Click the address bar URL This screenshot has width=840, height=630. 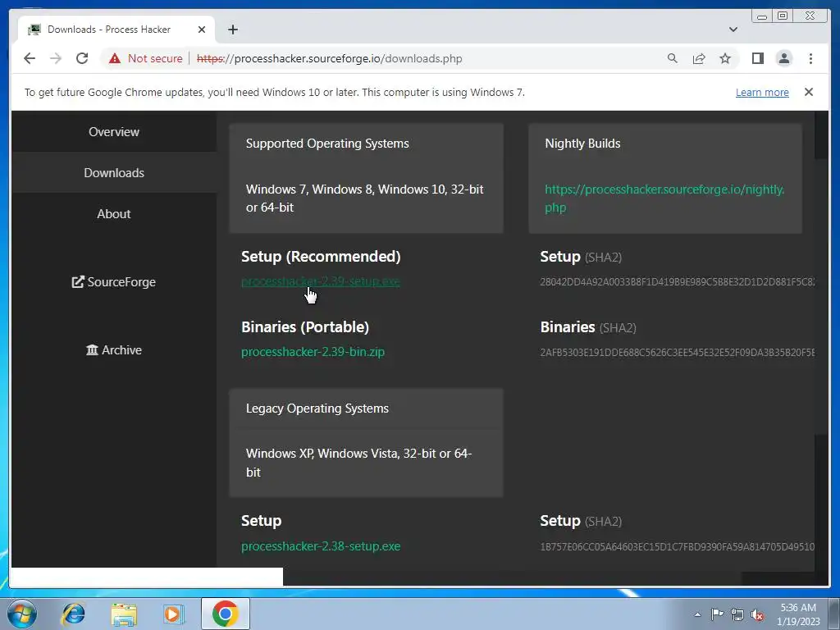coord(329,58)
